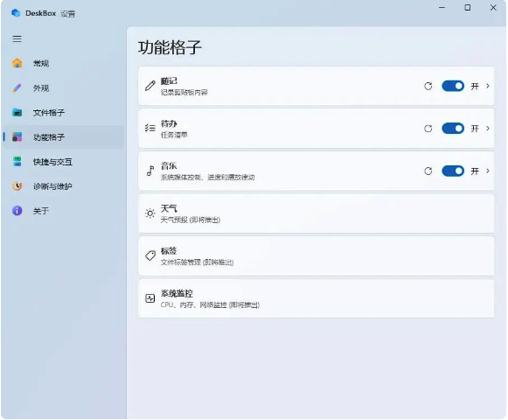Screen dimensions: 508x420
Task: Click the 开 label beside 随记 toggle
Action: tap(475, 87)
